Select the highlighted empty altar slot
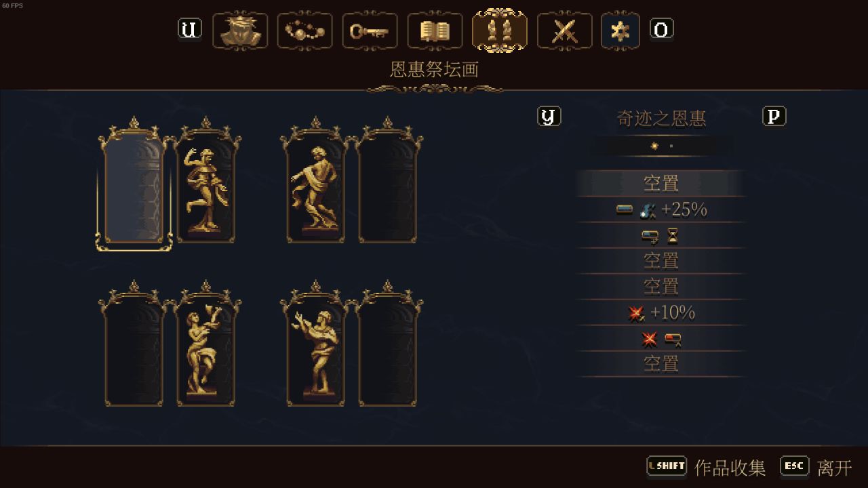 pyautogui.click(x=134, y=184)
